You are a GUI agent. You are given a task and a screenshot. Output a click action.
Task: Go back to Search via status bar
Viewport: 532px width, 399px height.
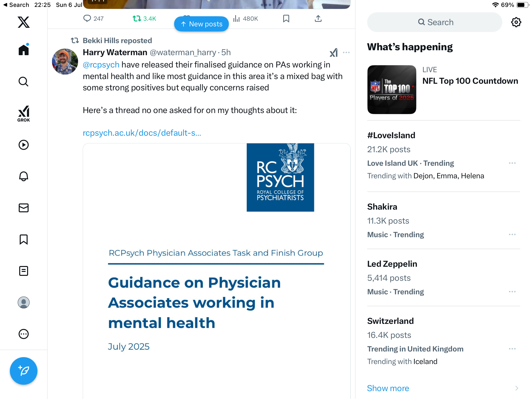(16, 5)
